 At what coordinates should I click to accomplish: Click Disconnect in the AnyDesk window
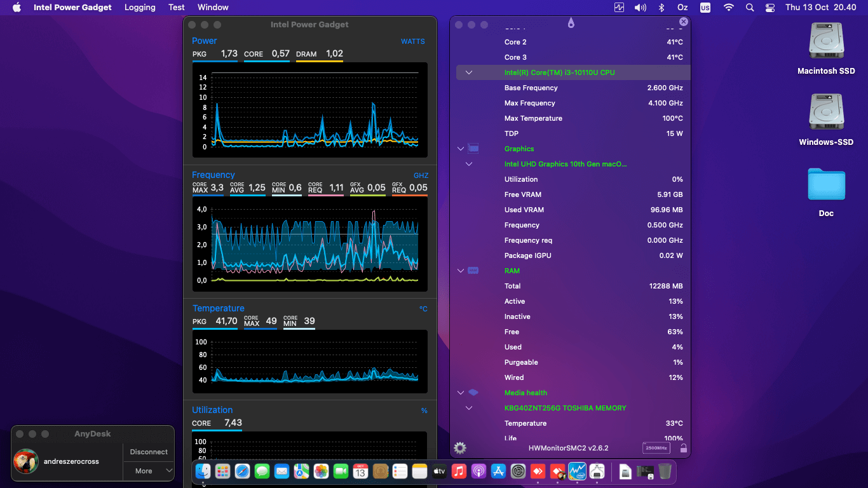(x=148, y=452)
